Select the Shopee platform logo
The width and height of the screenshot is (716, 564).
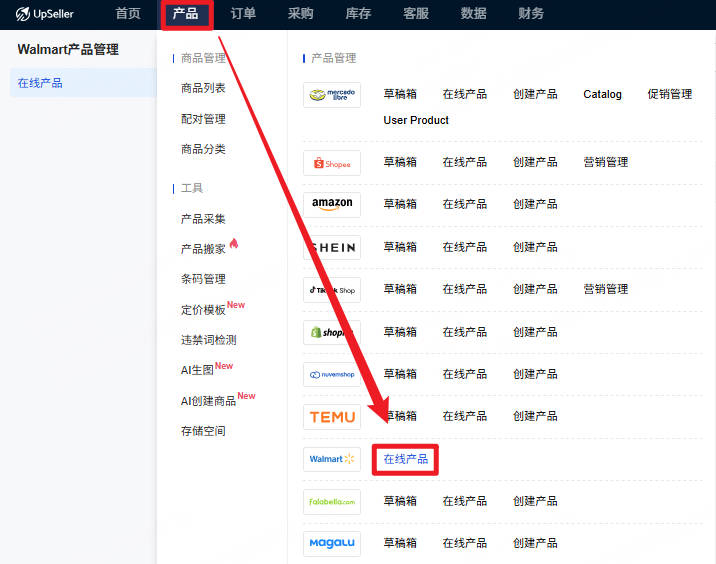[x=332, y=163]
